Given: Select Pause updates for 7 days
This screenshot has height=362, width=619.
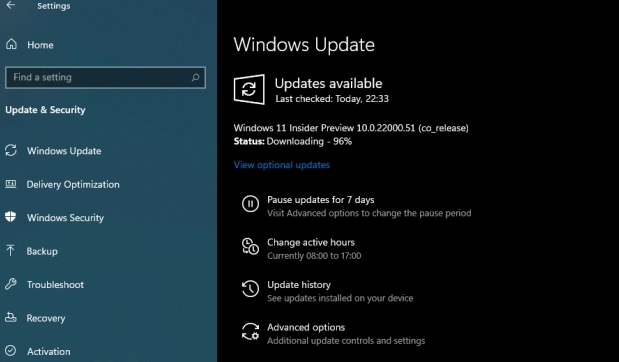Looking at the screenshot, I should [321, 200].
